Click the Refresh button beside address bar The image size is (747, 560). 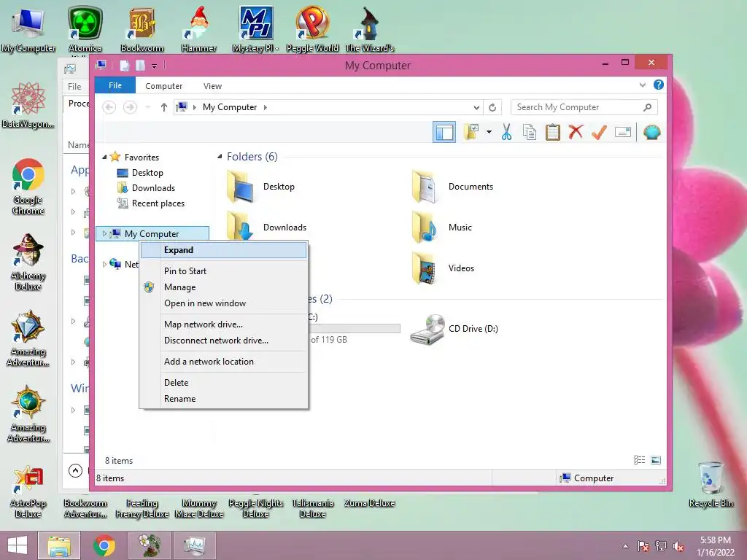(492, 107)
